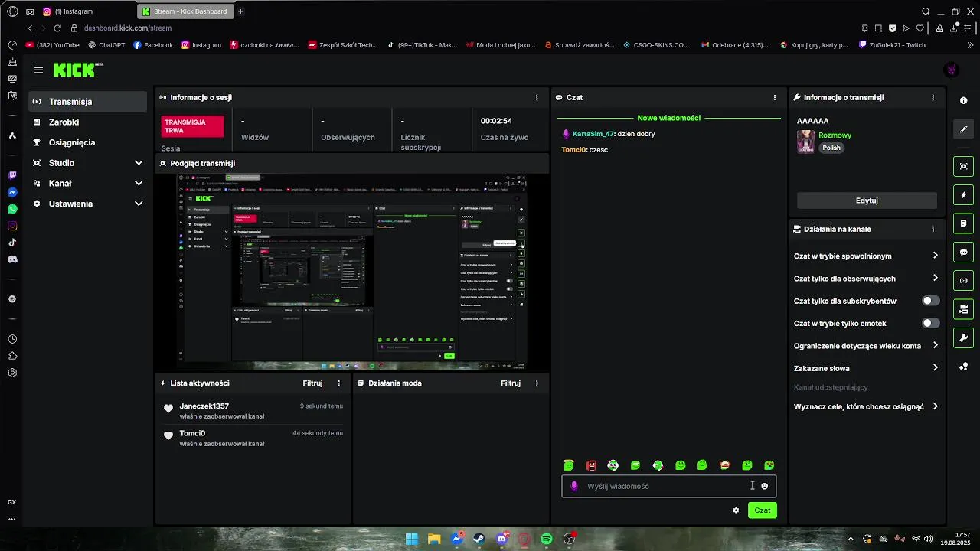Insert the halo green emote

[x=568, y=465]
